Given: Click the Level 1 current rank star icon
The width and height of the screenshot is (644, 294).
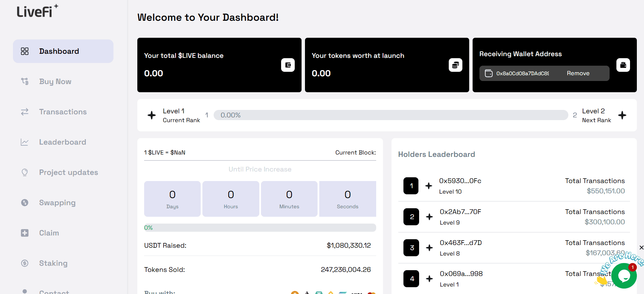Looking at the screenshot, I should click(152, 115).
